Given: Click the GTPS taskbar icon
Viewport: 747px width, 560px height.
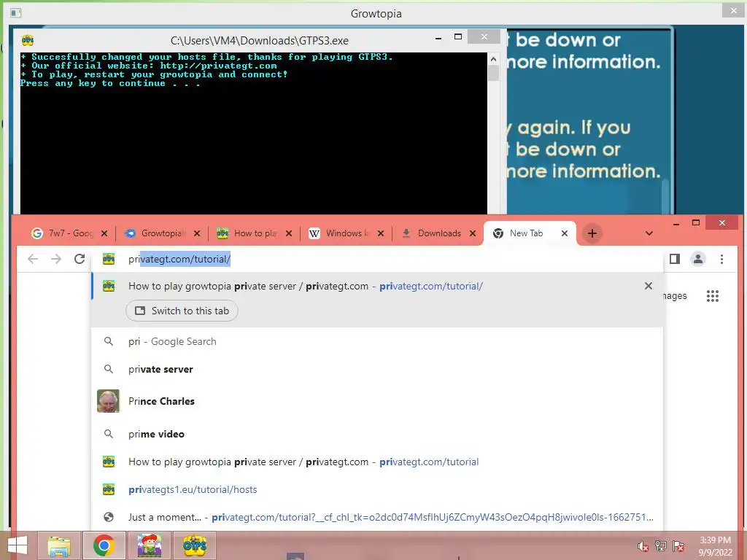Looking at the screenshot, I should click(x=195, y=545).
